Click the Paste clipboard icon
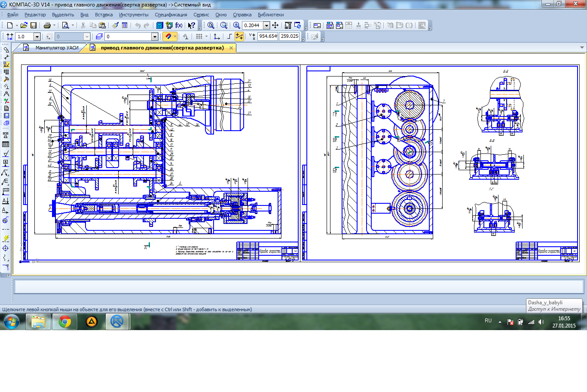The width and height of the screenshot is (587, 392). (x=102, y=25)
